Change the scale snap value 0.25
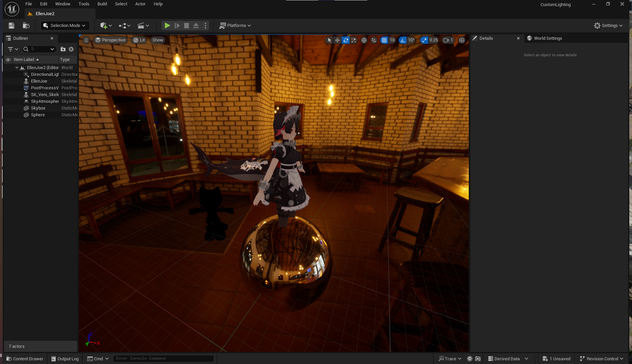632x364 pixels. click(x=434, y=40)
